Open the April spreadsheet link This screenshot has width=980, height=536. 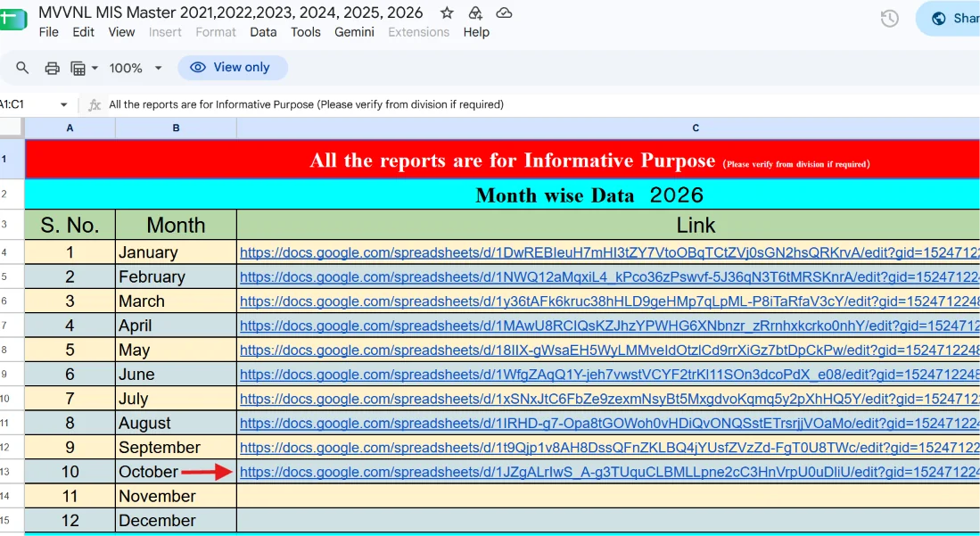pos(609,326)
